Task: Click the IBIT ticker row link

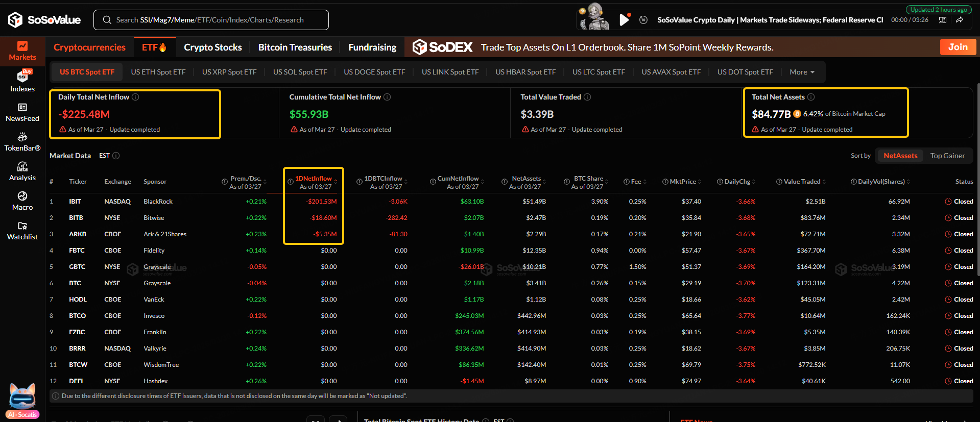Action: click(75, 202)
